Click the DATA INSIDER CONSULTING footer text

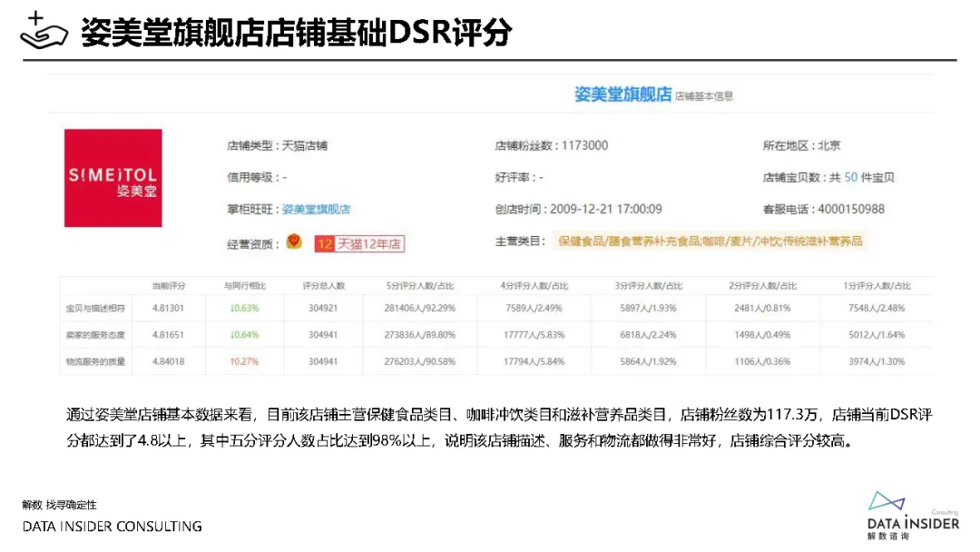tap(113, 527)
